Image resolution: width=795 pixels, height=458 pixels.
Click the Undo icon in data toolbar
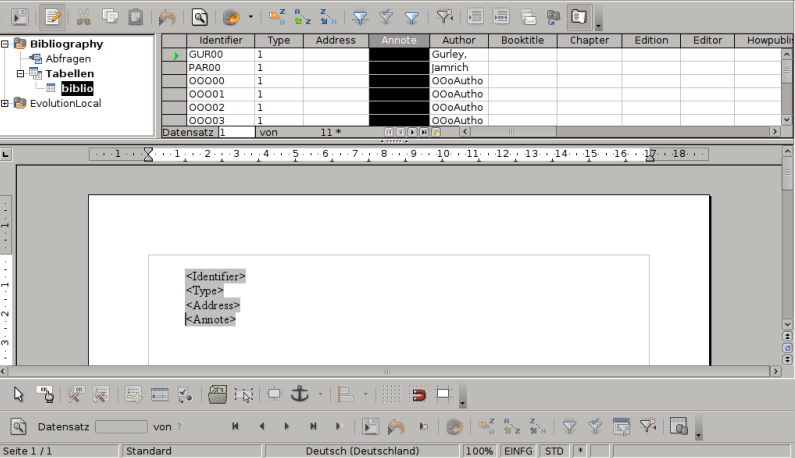pyautogui.click(x=167, y=16)
